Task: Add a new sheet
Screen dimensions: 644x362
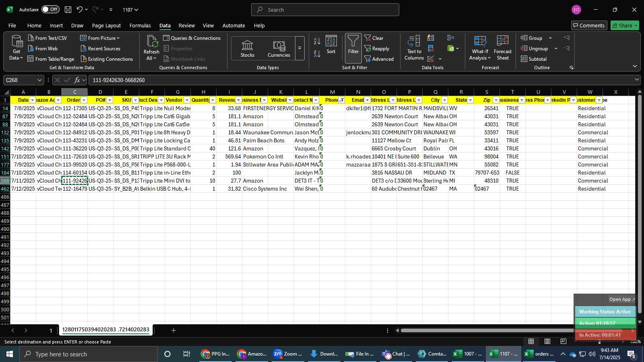Action: (x=173, y=330)
